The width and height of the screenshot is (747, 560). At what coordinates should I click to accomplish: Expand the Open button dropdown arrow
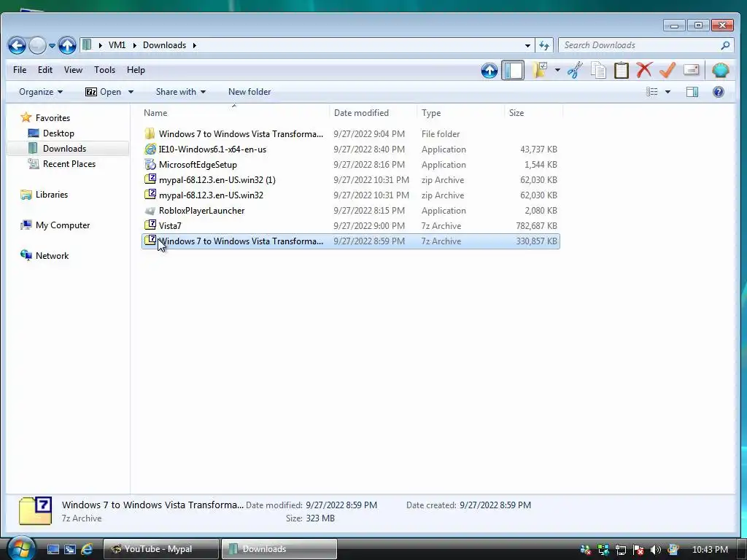pyautogui.click(x=131, y=92)
